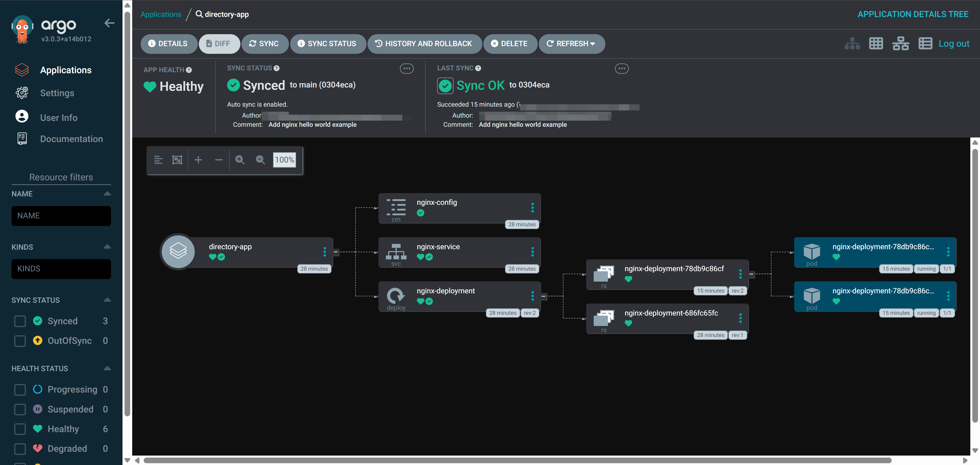980x465 pixels.
Task: Collapse directory-app node children
Action: click(336, 252)
